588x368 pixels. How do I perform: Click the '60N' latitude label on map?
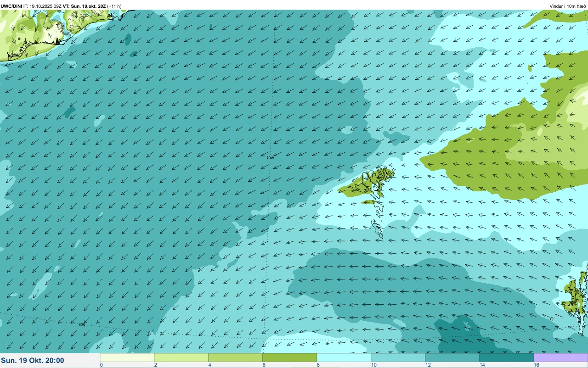82,324
